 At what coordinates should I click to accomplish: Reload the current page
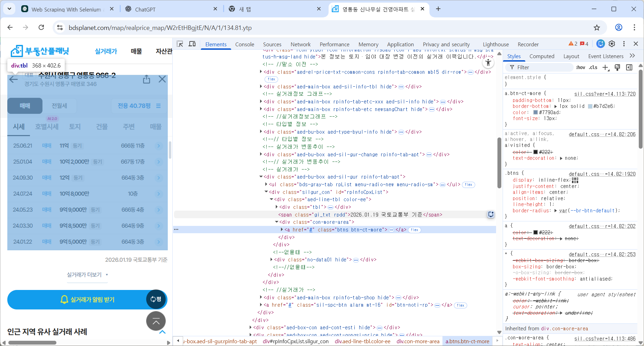[41, 27]
